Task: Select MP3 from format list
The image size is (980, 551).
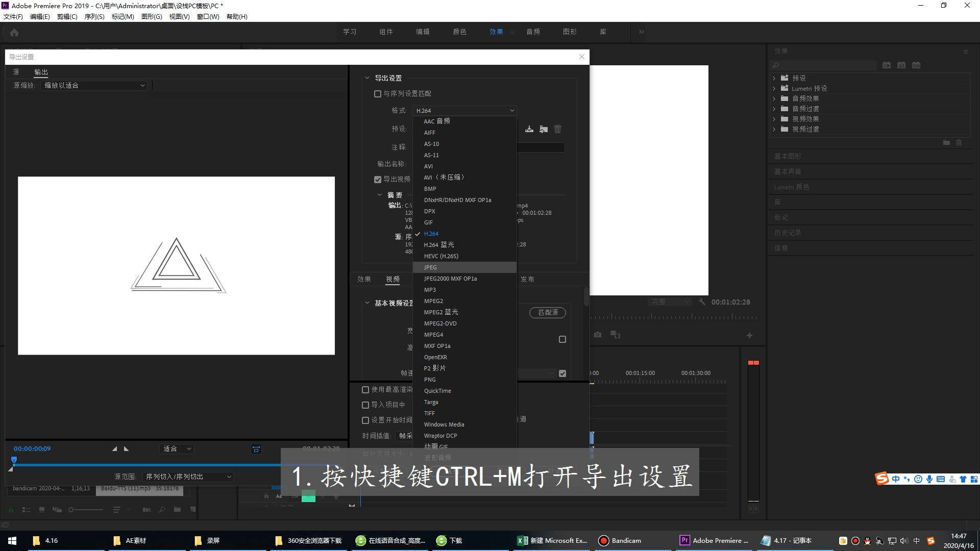Action: (464, 290)
